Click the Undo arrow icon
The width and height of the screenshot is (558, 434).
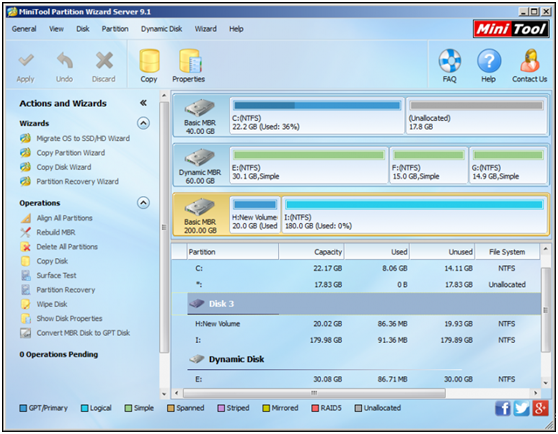65,61
